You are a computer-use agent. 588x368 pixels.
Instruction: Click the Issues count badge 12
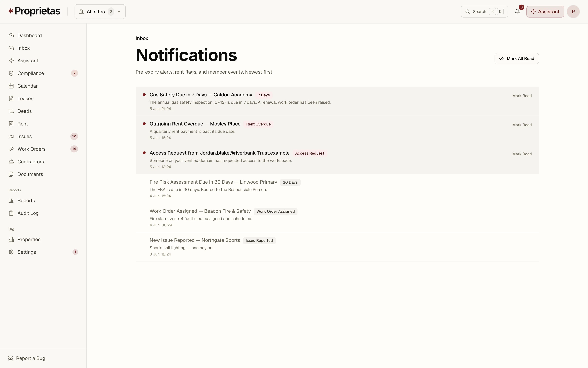point(74,136)
